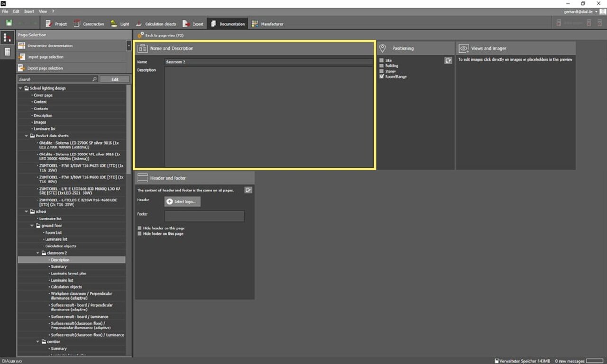This screenshot has height=364, width=607.
Task: Collapse the Product data sheets folder
Action: click(x=27, y=136)
